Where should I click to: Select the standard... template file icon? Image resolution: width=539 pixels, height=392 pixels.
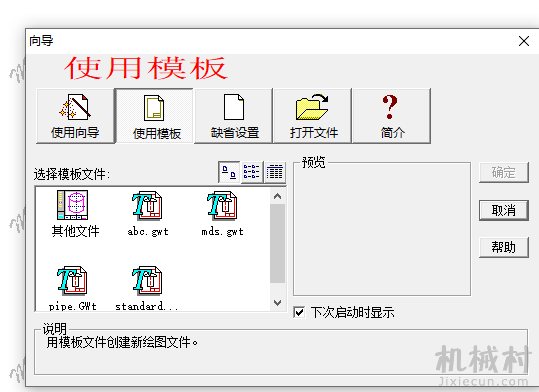[147, 280]
